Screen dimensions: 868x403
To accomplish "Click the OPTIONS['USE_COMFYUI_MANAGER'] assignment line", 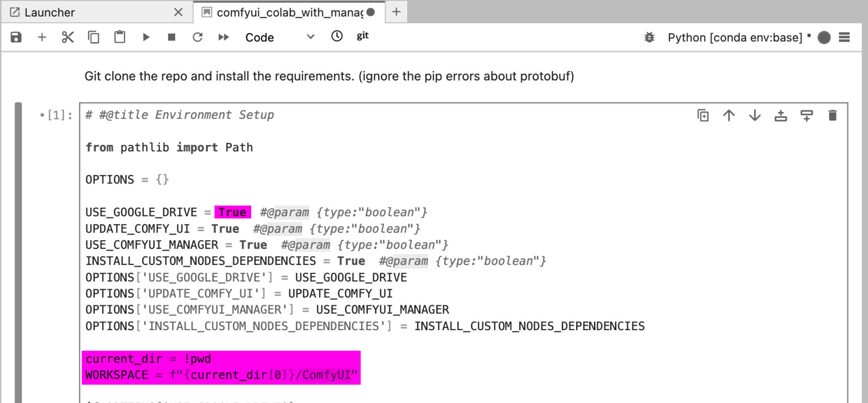I will pyautogui.click(x=267, y=309).
